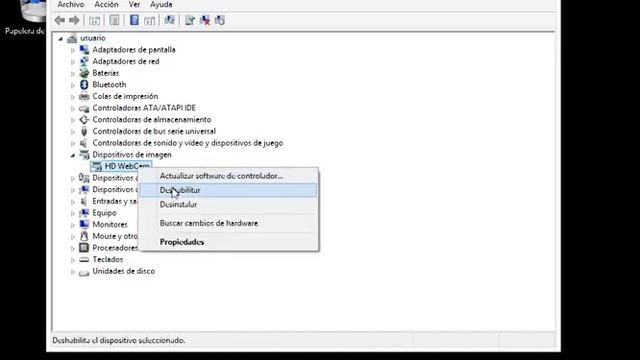Choose Deshabilitar in context menu
Viewport: 640px width, 360px height.
pyautogui.click(x=229, y=190)
